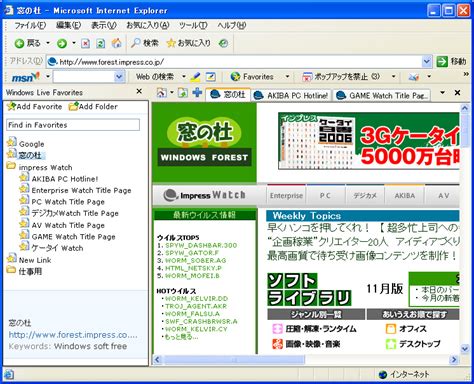Click SPYW_DASHBAR.300 virus link
474x384 pixels.
pos(201,245)
